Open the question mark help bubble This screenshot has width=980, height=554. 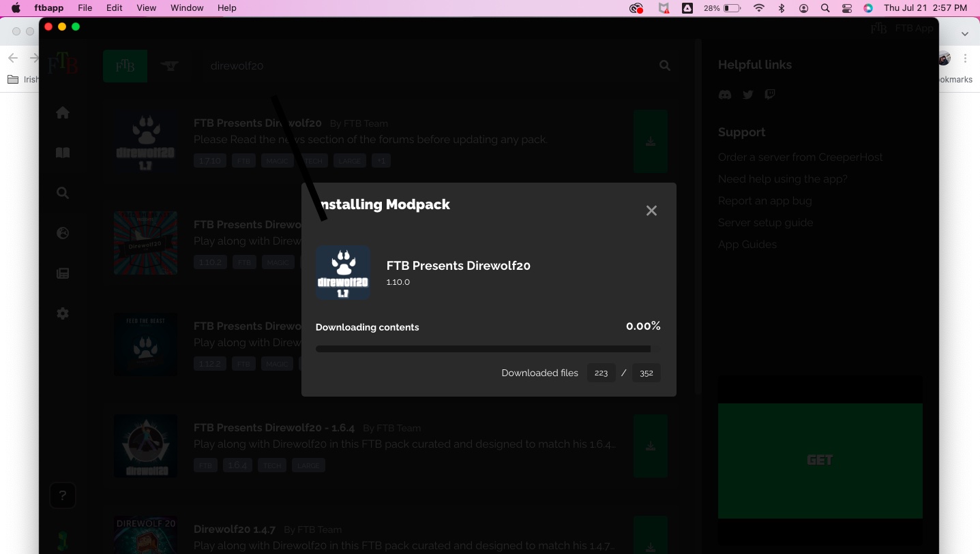pyautogui.click(x=62, y=495)
